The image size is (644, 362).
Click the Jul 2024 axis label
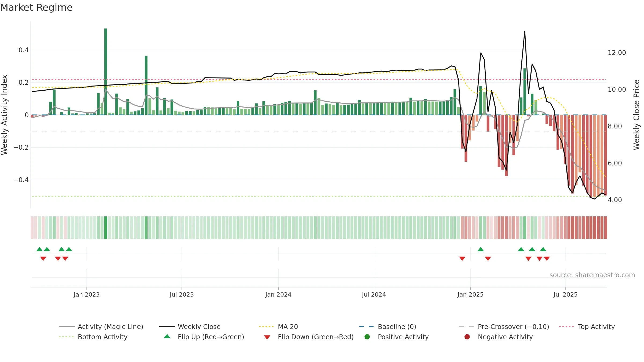pos(374,295)
